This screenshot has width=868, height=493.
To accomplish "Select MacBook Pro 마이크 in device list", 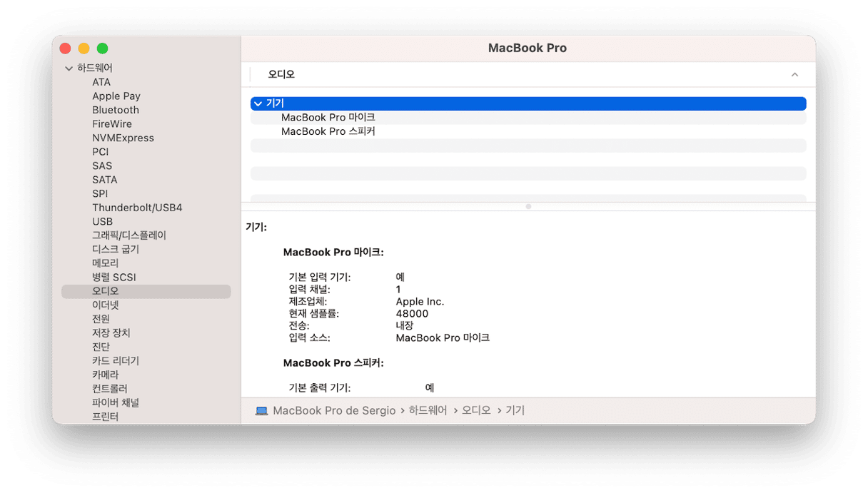I will coord(328,118).
